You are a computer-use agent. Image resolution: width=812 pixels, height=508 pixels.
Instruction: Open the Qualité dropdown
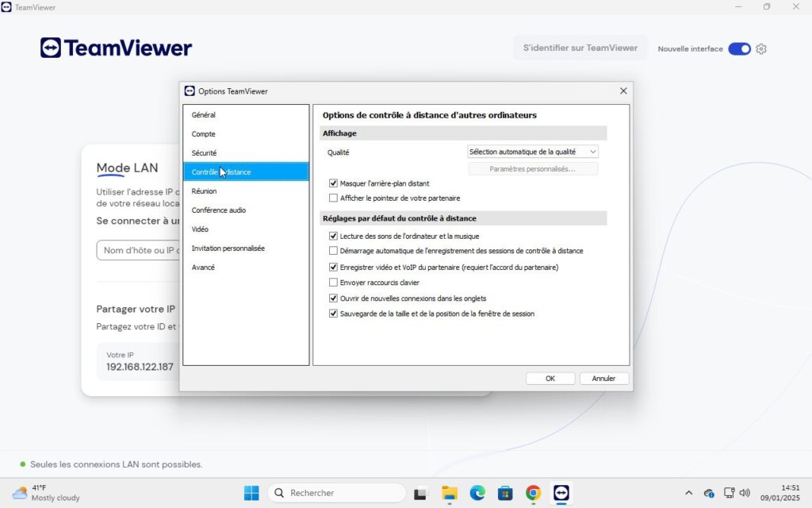(532, 152)
